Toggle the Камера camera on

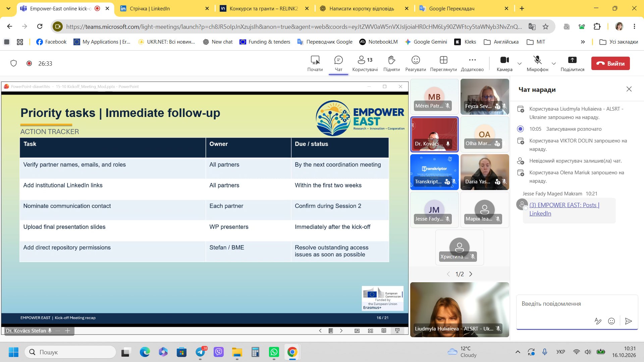pyautogui.click(x=504, y=63)
